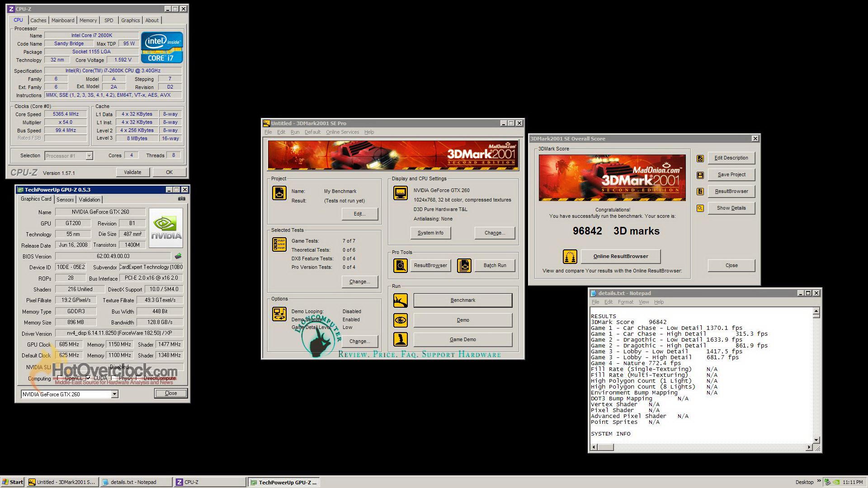Click the 3DMark2001 banner image in main window

393,155
